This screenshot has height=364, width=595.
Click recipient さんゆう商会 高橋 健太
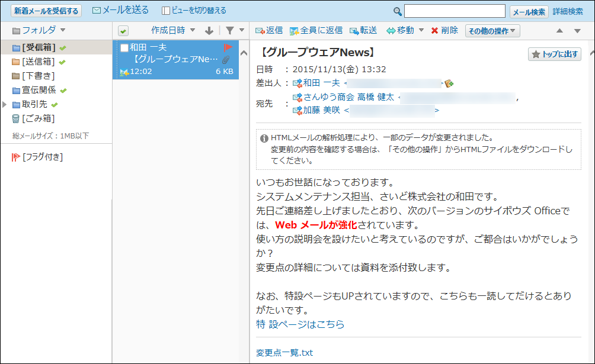(348, 97)
